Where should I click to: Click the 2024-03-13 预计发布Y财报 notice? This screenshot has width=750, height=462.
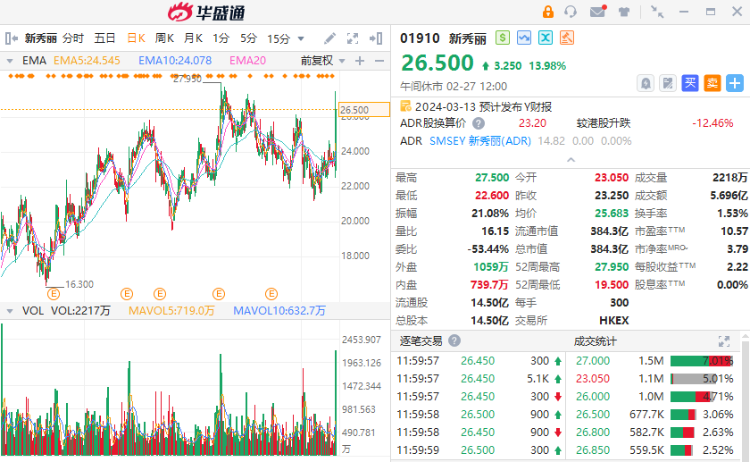[x=483, y=107]
